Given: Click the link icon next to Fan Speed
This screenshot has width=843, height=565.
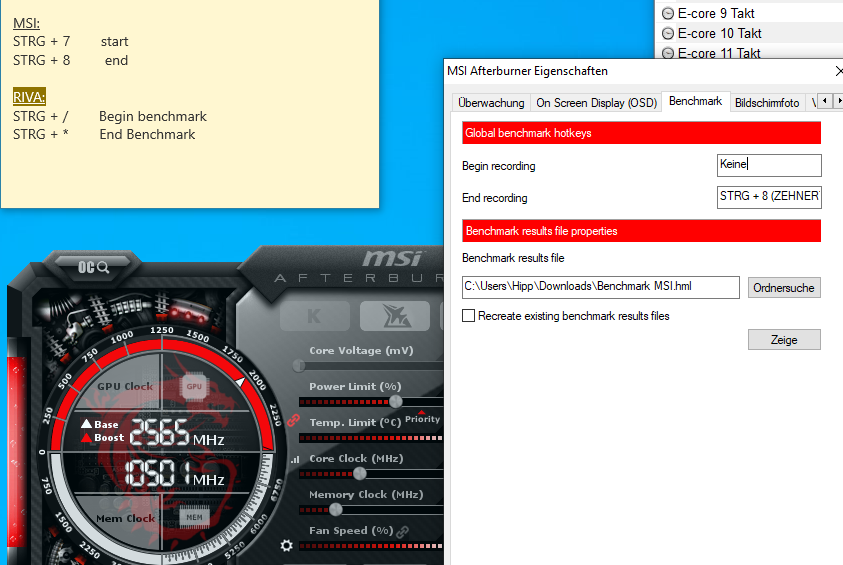Looking at the screenshot, I should 403,531.
